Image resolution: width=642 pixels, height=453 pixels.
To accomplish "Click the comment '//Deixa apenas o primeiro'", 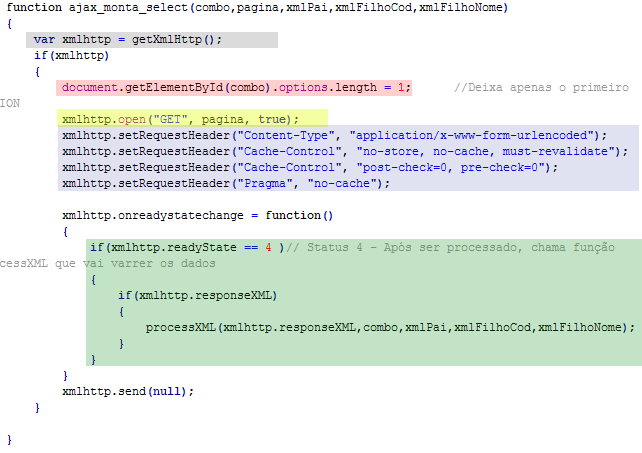I will click(x=541, y=88).
